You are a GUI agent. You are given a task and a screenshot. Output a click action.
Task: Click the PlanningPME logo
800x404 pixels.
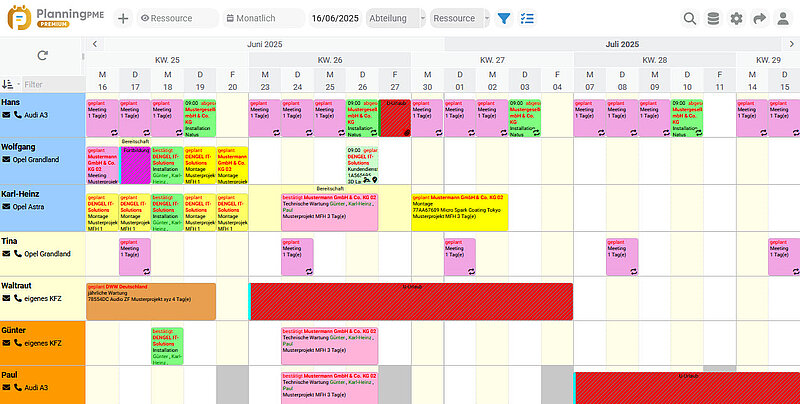click(56, 18)
